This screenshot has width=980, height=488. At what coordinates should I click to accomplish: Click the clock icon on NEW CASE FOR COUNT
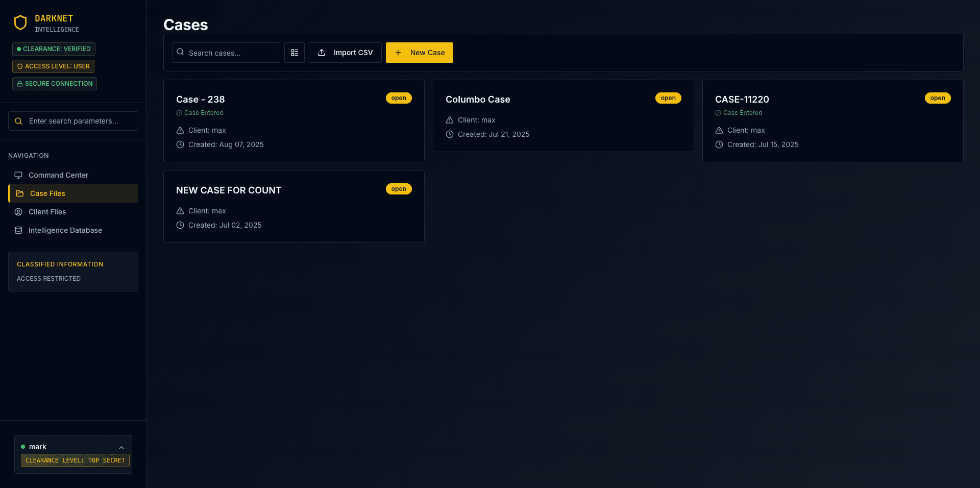click(x=180, y=225)
